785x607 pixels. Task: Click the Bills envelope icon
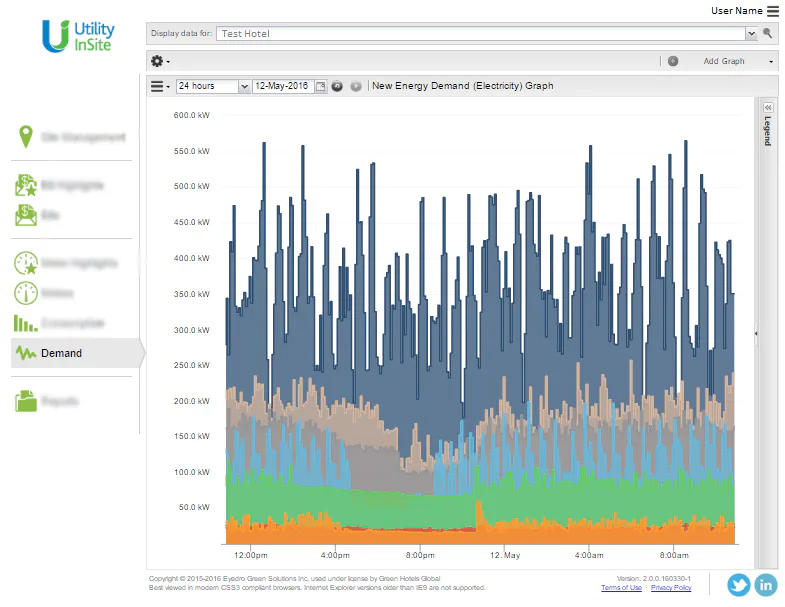tap(26, 215)
